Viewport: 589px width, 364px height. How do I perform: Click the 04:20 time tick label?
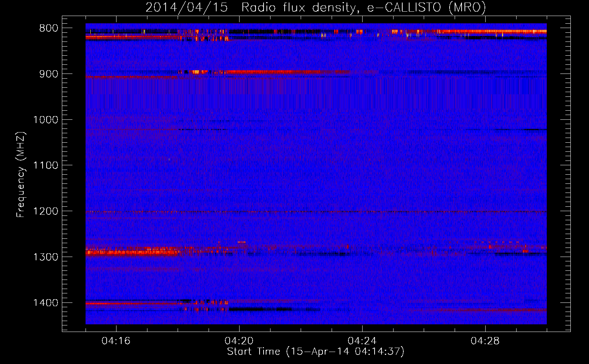239,341
